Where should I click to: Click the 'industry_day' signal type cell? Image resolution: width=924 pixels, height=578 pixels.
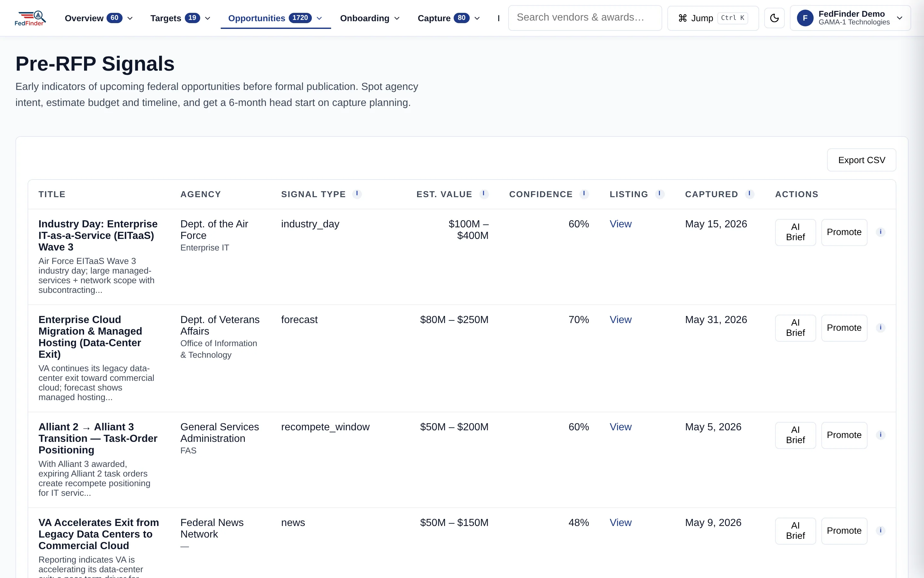[310, 224]
